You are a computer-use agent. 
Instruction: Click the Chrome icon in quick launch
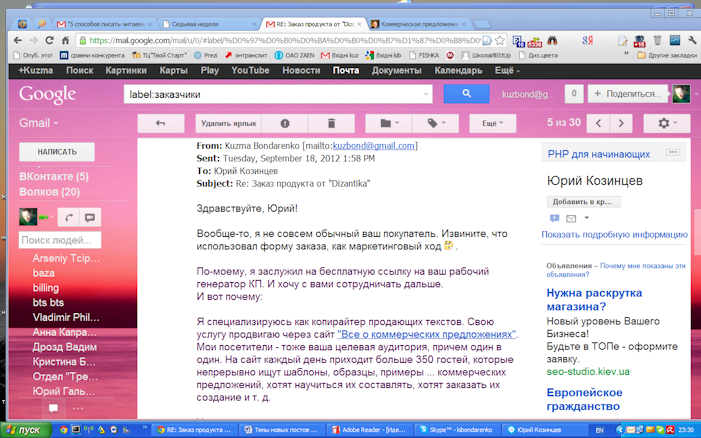pyautogui.click(x=63, y=430)
